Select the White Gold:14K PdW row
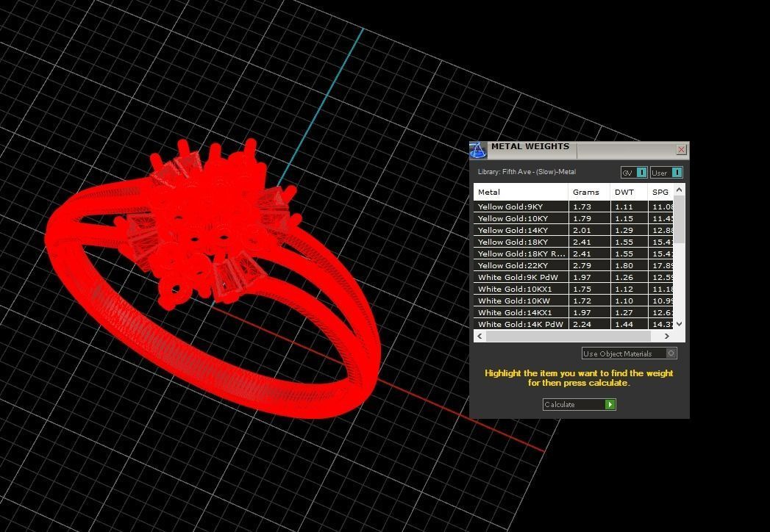Image resolution: width=770 pixels, height=532 pixels. 573,324
